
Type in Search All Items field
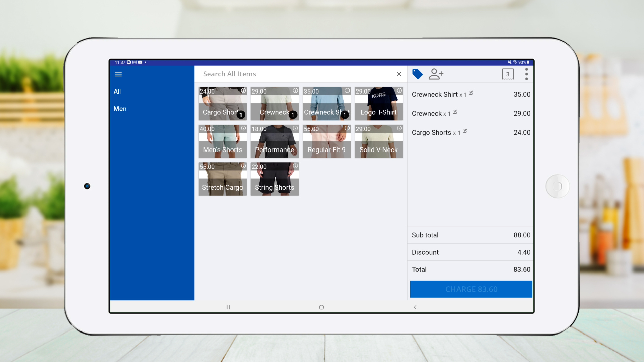pyautogui.click(x=295, y=74)
